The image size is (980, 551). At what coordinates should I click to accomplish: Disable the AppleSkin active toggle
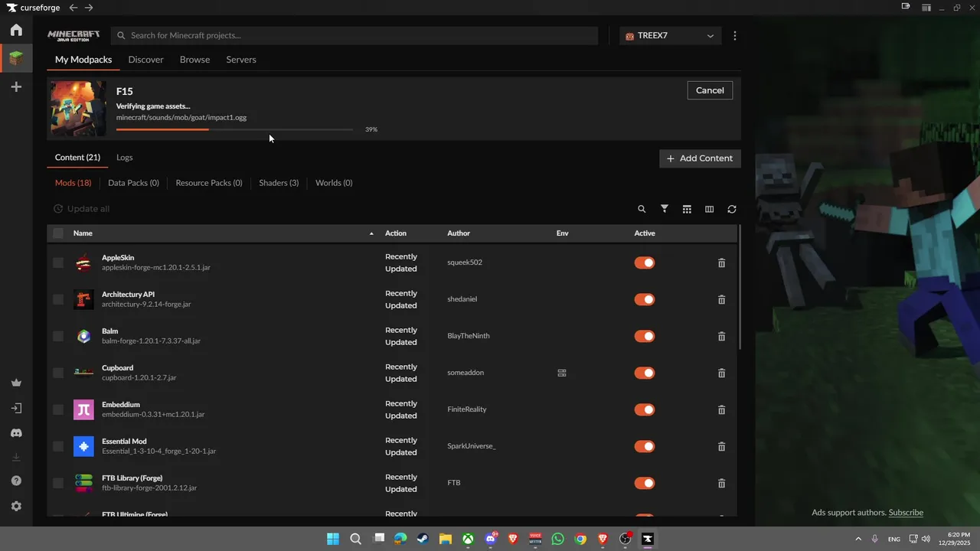pyautogui.click(x=645, y=262)
